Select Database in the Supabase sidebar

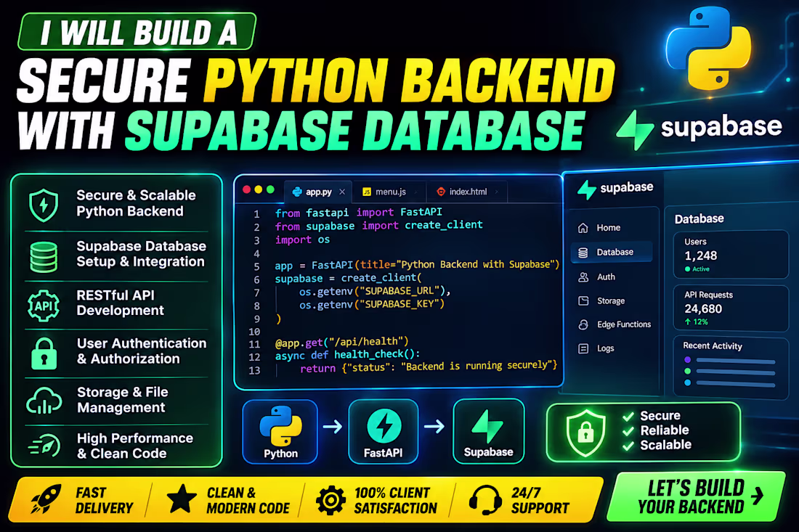pos(612,252)
